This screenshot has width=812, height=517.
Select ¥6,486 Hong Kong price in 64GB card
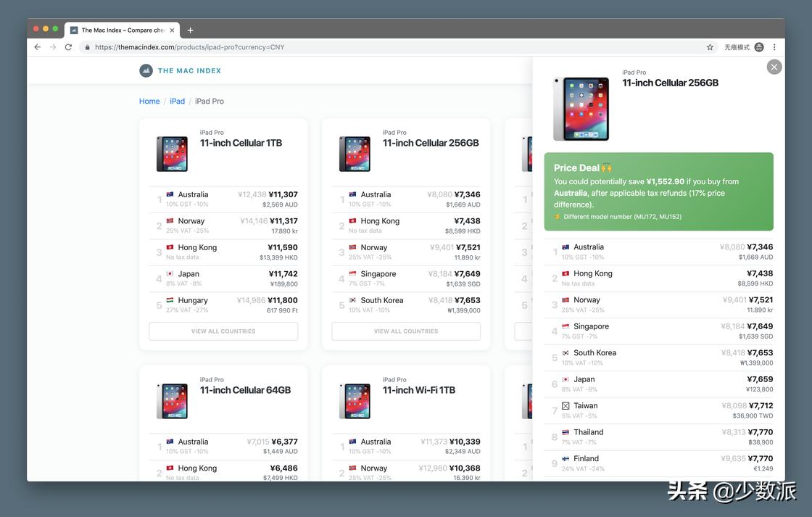283,468
